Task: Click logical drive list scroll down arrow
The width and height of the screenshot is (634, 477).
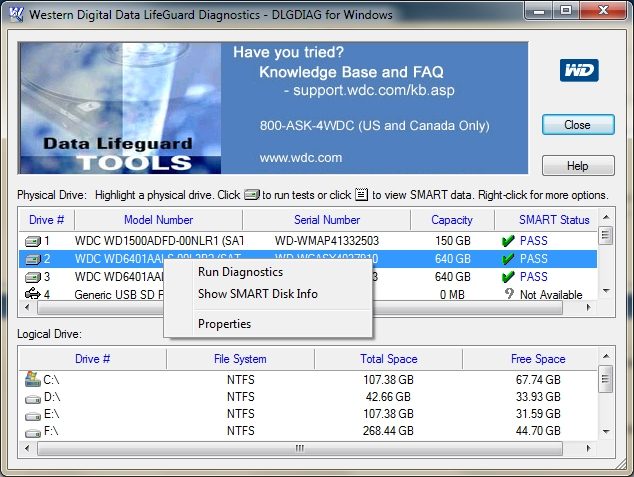Action: [606, 432]
